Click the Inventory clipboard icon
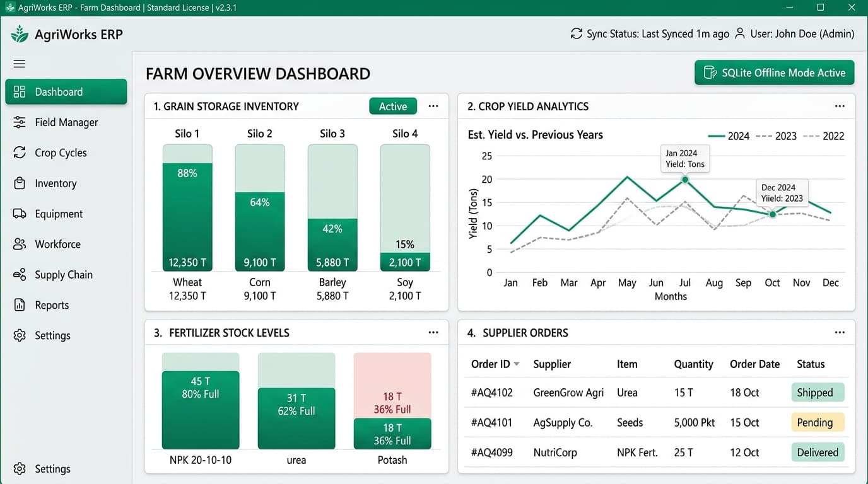 pyautogui.click(x=20, y=183)
